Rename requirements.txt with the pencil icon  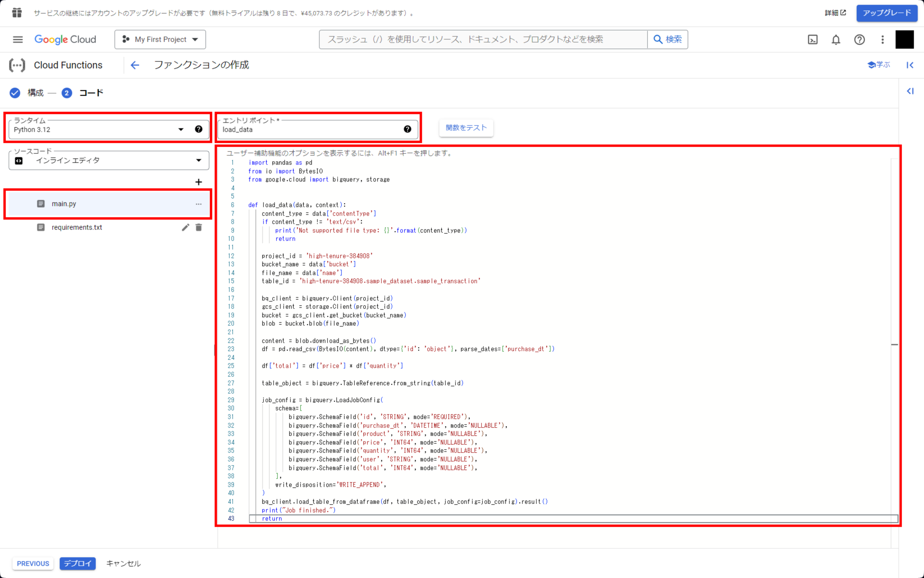[x=185, y=227]
